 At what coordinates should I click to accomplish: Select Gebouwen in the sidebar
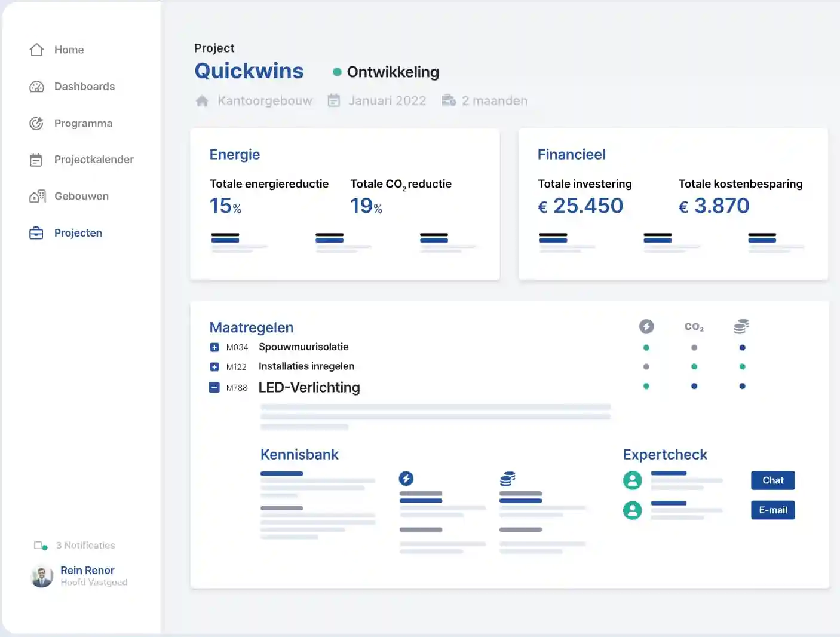tap(81, 196)
